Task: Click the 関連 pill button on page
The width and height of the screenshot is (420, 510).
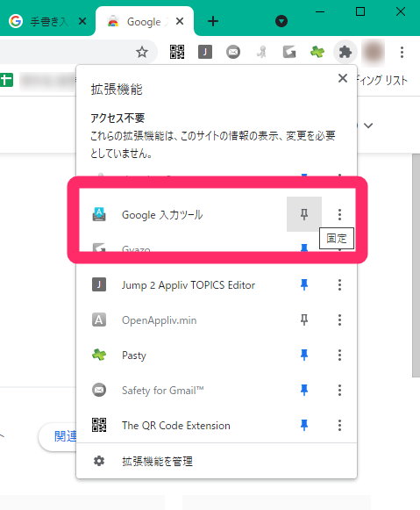Action: tap(59, 436)
